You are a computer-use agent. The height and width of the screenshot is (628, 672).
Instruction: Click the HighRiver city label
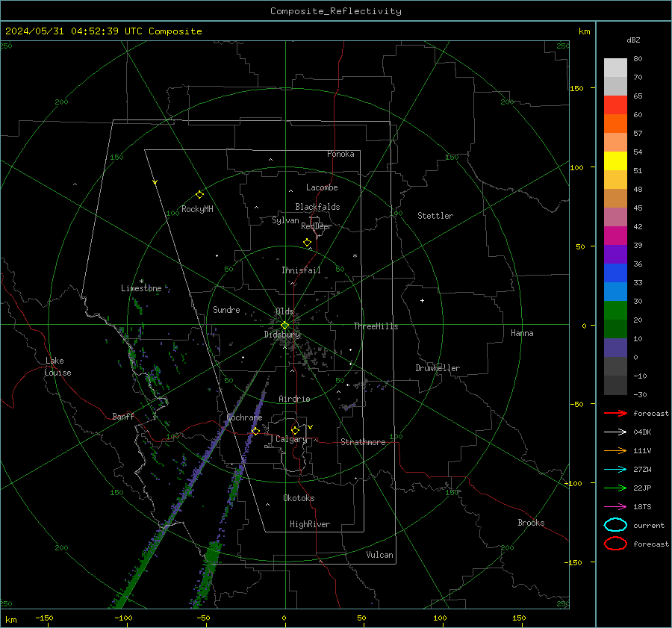[x=310, y=524]
